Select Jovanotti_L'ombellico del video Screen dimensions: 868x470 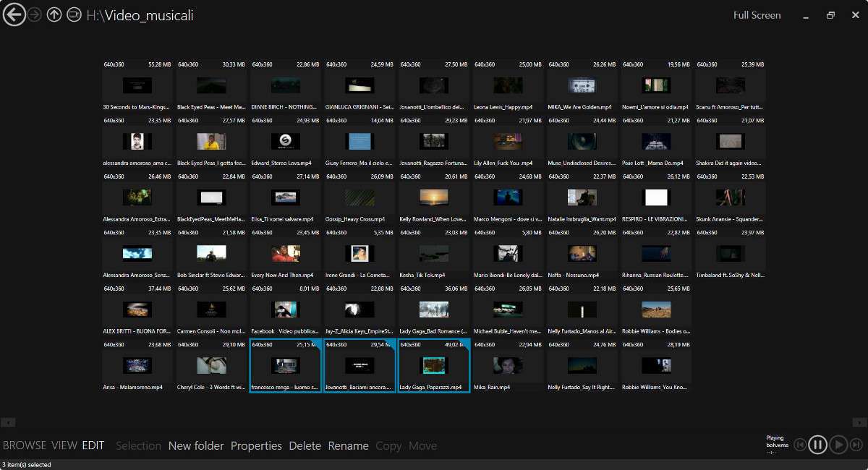click(434, 85)
